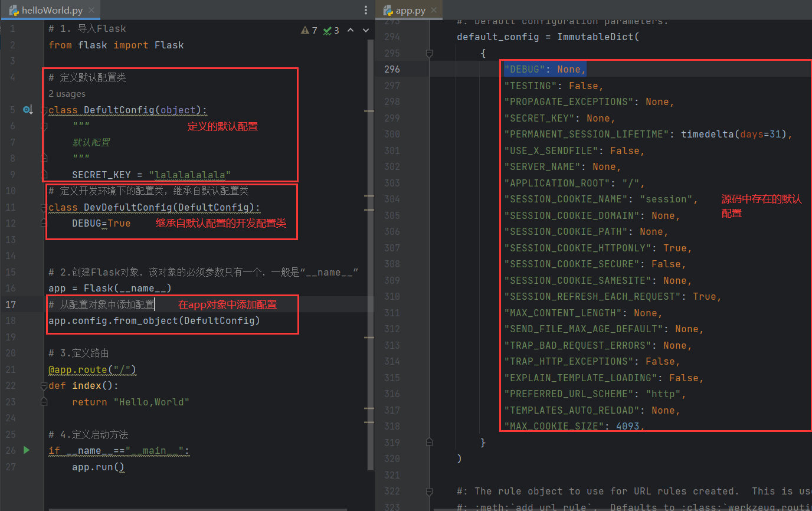Screen dimensions: 812x511
Task: Click line number 296 in app.py gutter
Action: click(392, 69)
